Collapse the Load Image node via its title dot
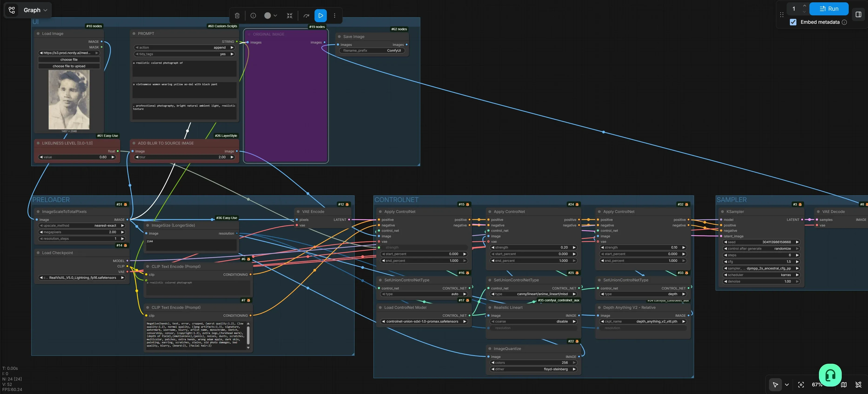 click(38, 34)
